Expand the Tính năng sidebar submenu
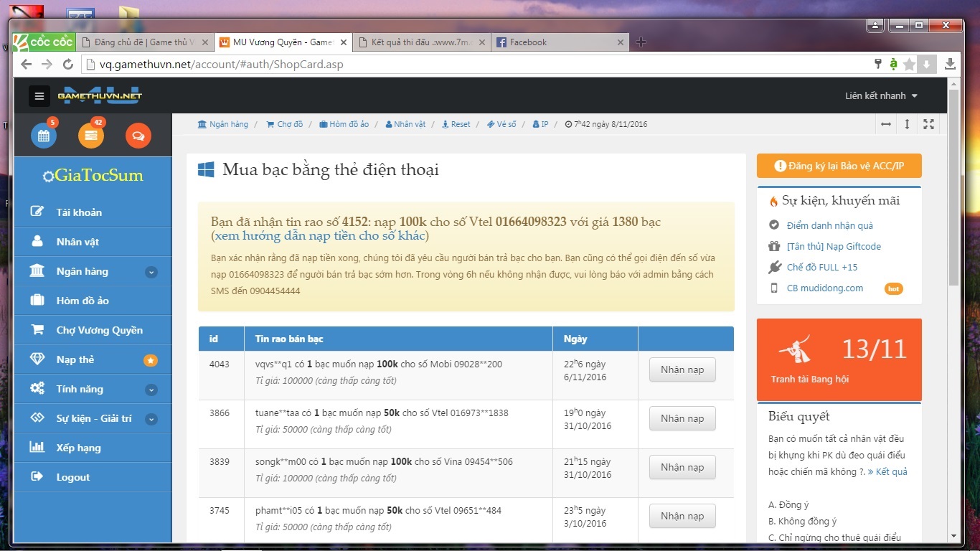 (x=151, y=390)
